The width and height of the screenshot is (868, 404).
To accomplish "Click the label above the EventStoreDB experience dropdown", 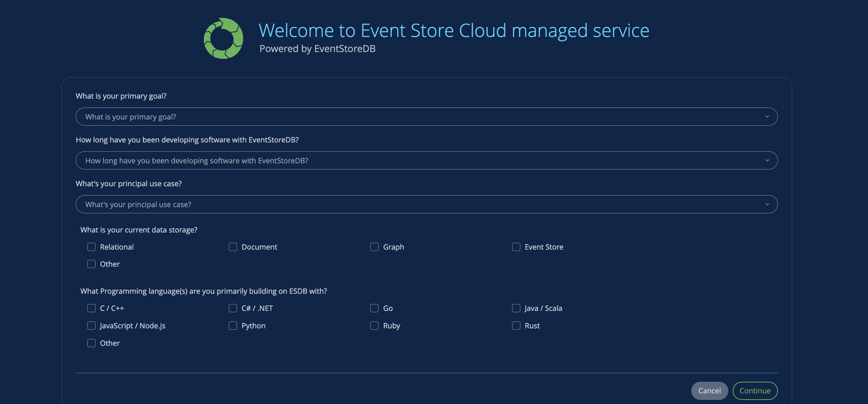I will pyautogui.click(x=187, y=140).
